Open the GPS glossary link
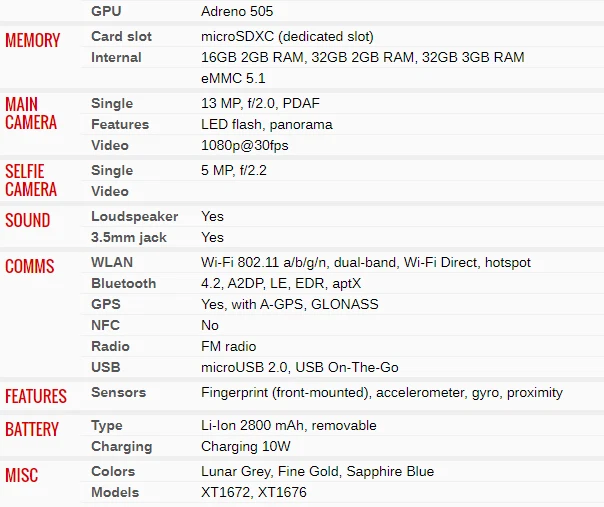The width and height of the screenshot is (604, 507). (106, 305)
